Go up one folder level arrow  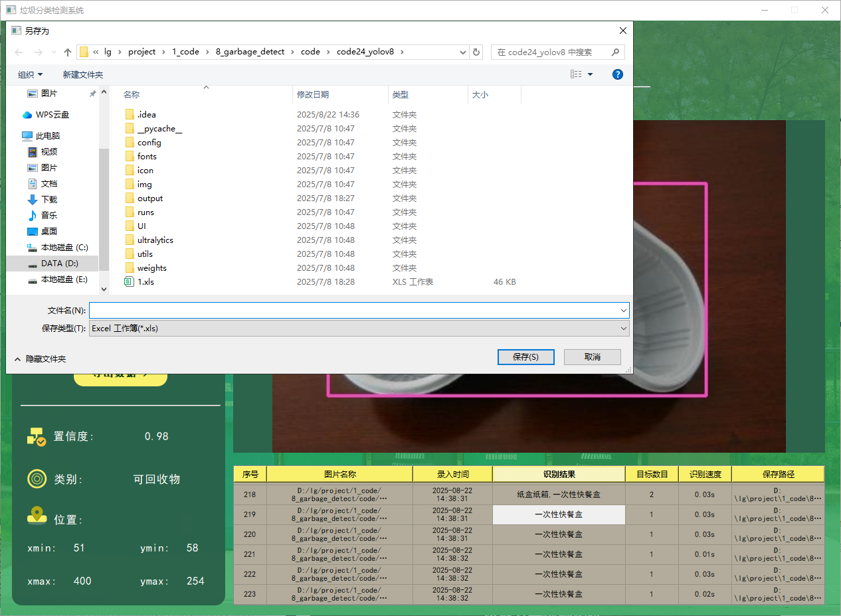tap(67, 52)
